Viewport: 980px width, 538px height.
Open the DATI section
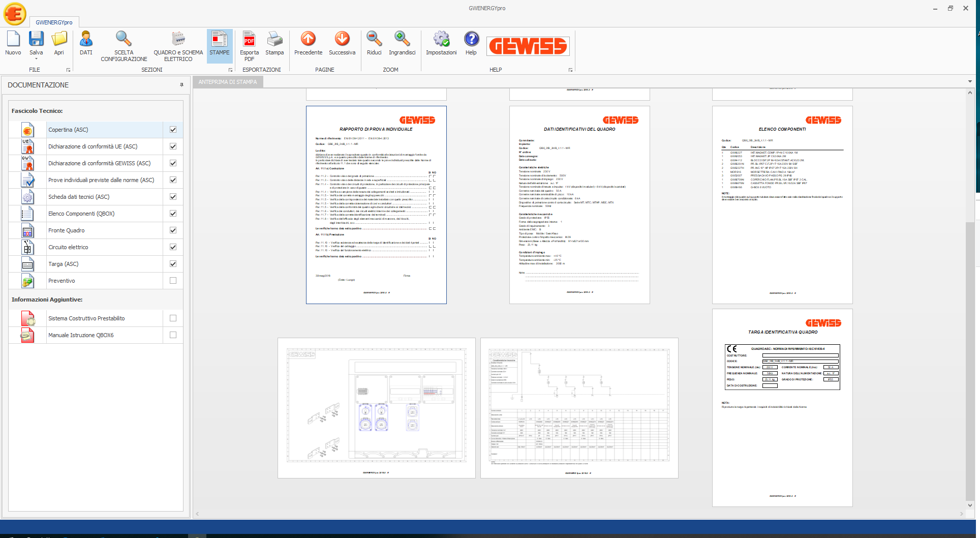point(86,39)
